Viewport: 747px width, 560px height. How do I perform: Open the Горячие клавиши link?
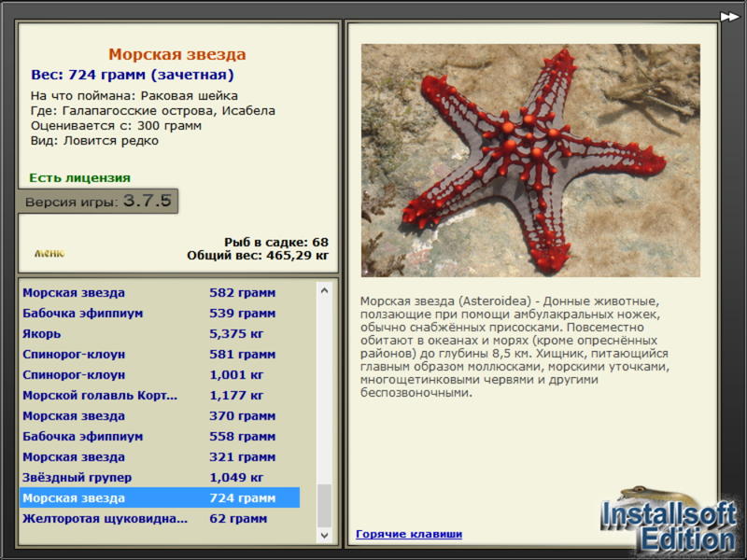tap(409, 534)
